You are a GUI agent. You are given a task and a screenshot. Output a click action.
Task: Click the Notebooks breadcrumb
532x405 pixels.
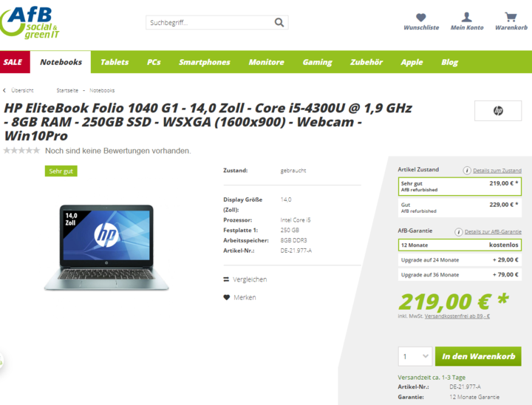(x=102, y=90)
